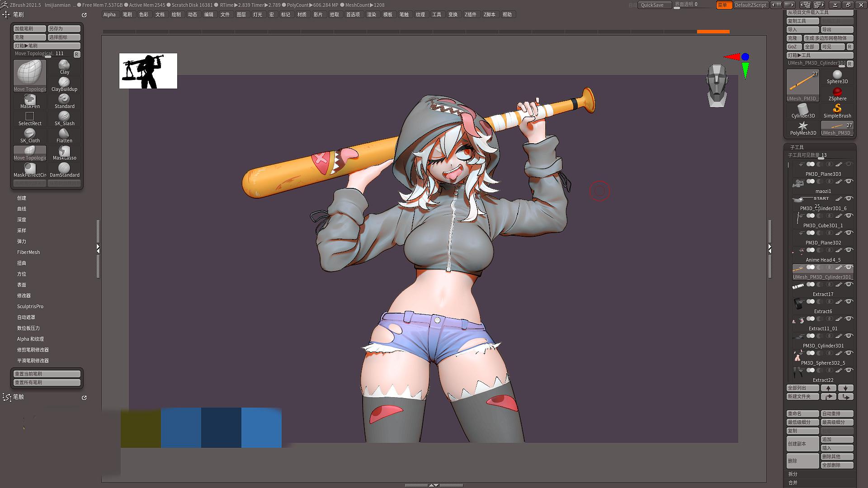Select the ClayBuildup brush
The height and width of the screenshot is (488, 868).
64,84
